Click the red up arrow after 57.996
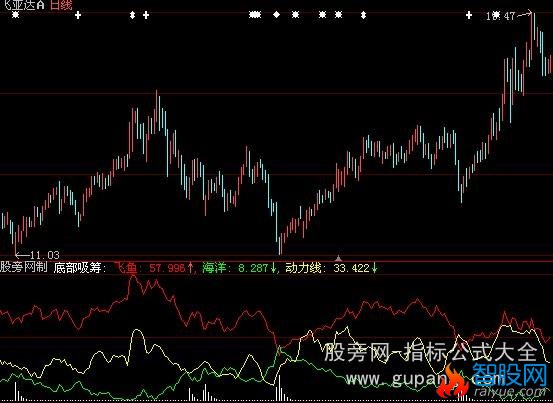The image size is (553, 403). click(190, 268)
